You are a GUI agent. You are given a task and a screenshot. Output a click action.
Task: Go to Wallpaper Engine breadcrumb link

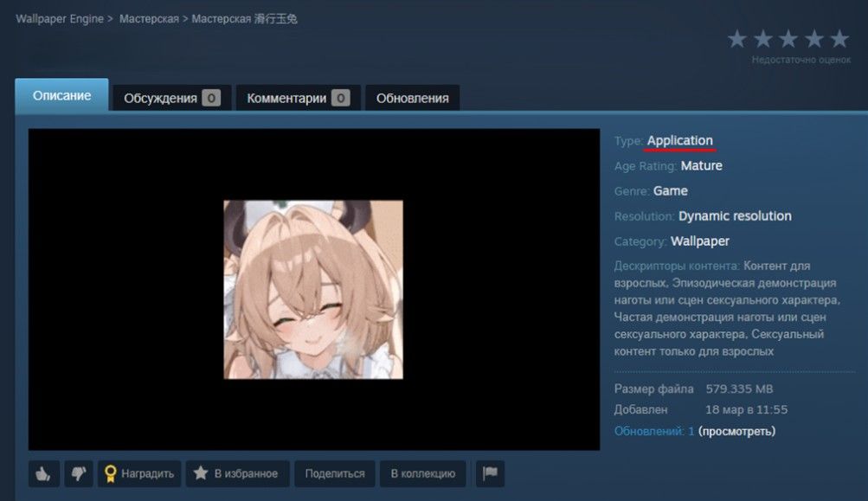[60, 19]
